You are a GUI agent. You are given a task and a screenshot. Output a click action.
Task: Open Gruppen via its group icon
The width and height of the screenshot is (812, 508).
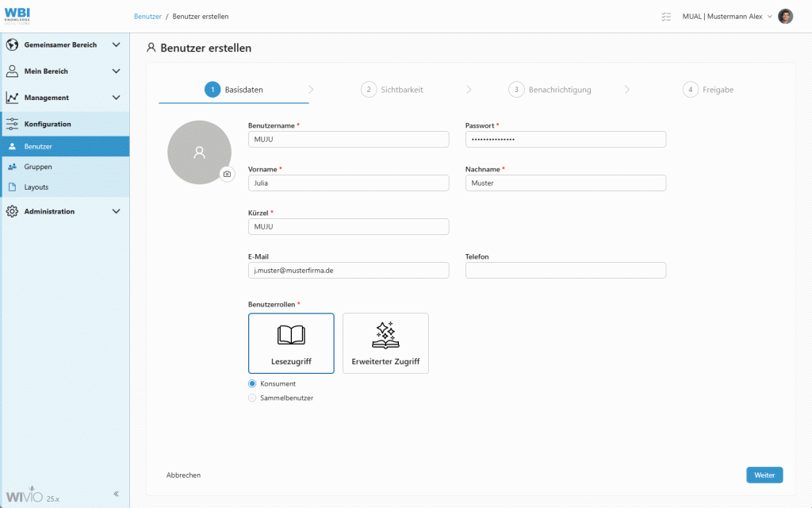pos(13,167)
